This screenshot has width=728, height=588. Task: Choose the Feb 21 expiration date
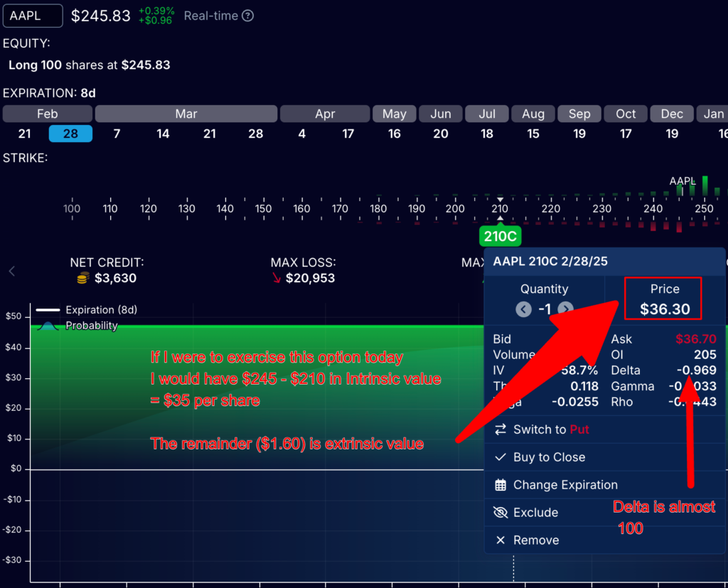25,134
